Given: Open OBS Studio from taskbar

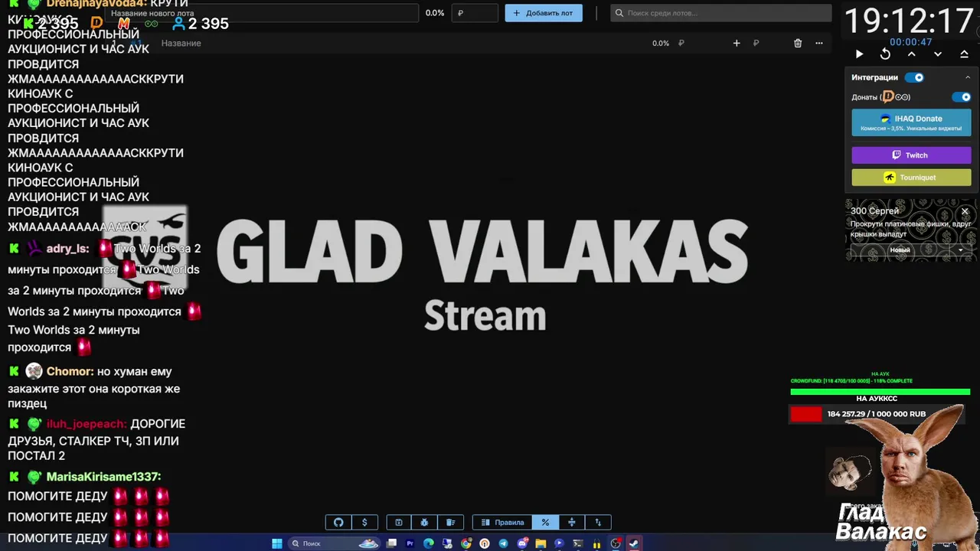Looking at the screenshot, I should 615,543.
